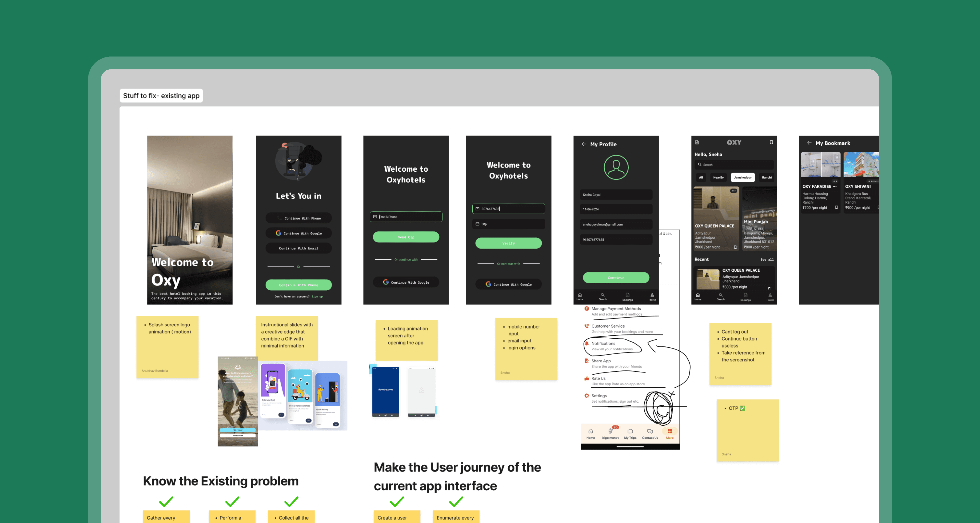Click document icon left of OXY logo
980x523 pixels.
[697, 142]
